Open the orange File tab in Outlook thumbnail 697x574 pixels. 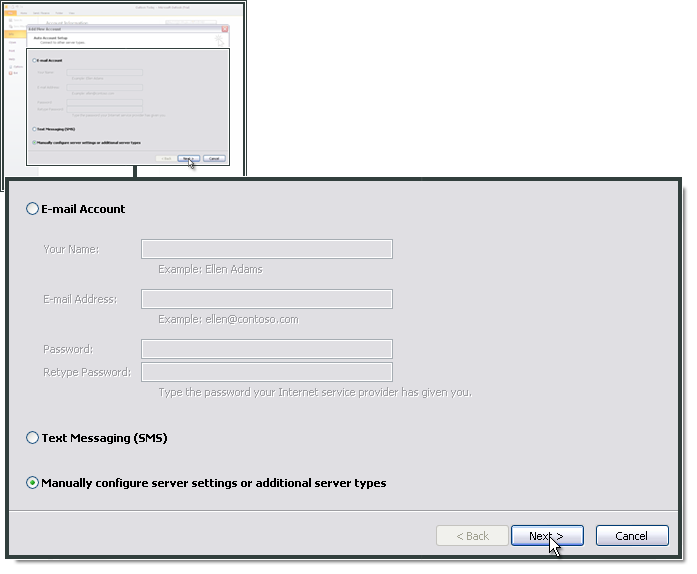coord(13,13)
